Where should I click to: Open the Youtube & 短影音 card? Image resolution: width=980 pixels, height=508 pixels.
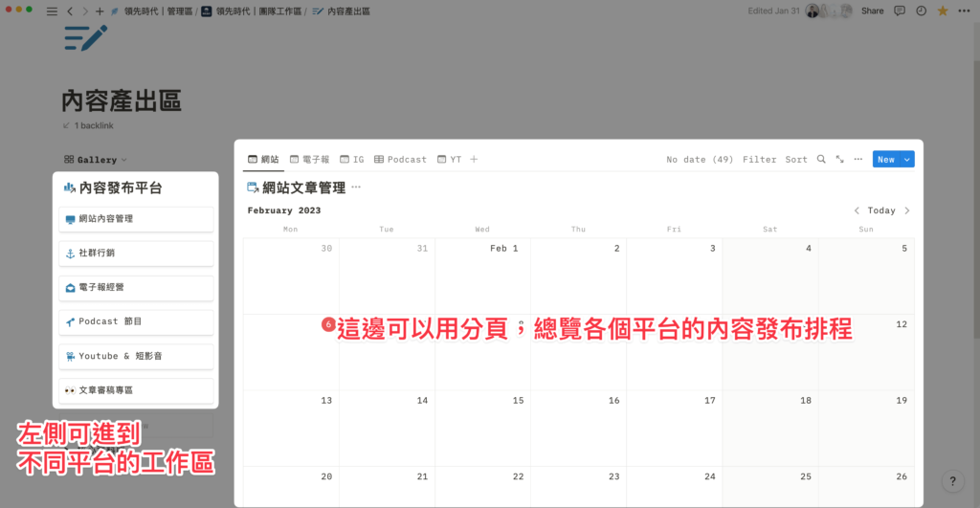[136, 356]
